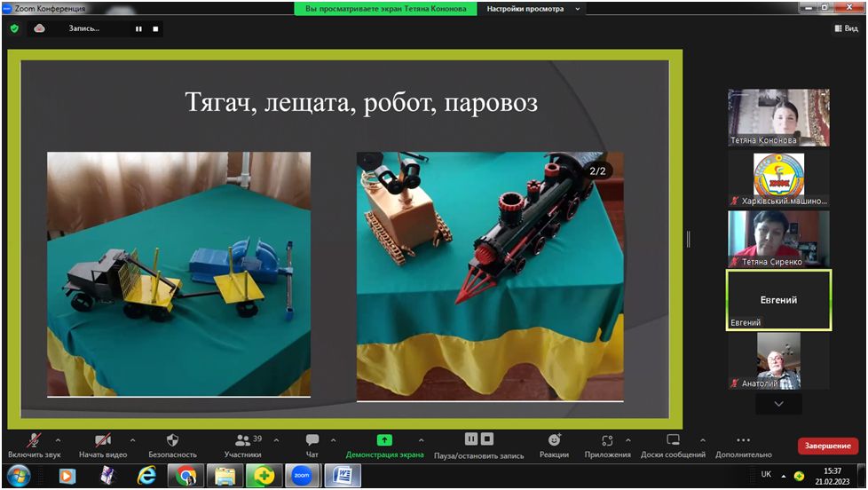Open the Настройки просмотра dropdown

tap(533, 9)
